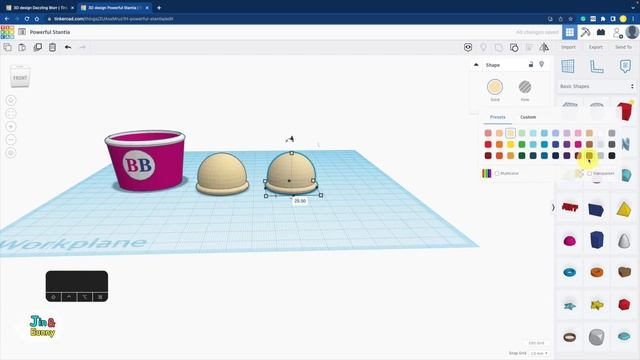The height and width of the screenshot is (360, 640).
Task: Open the Tinkercad logo home link
Action: point(7,32)
